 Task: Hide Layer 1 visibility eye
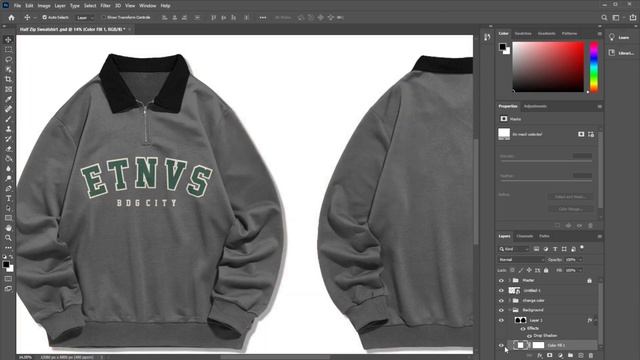pos(501,320)
